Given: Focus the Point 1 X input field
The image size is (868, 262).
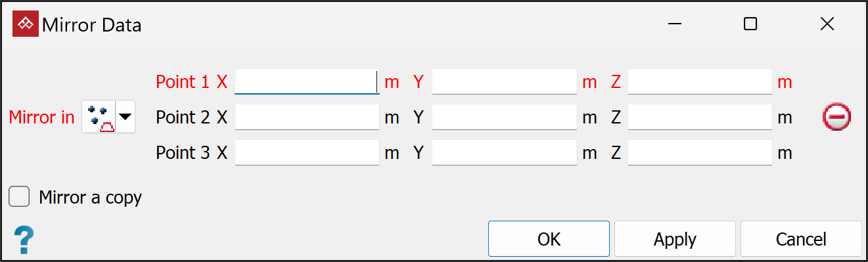Looking at the screenshot, I should tap(307, 82).
